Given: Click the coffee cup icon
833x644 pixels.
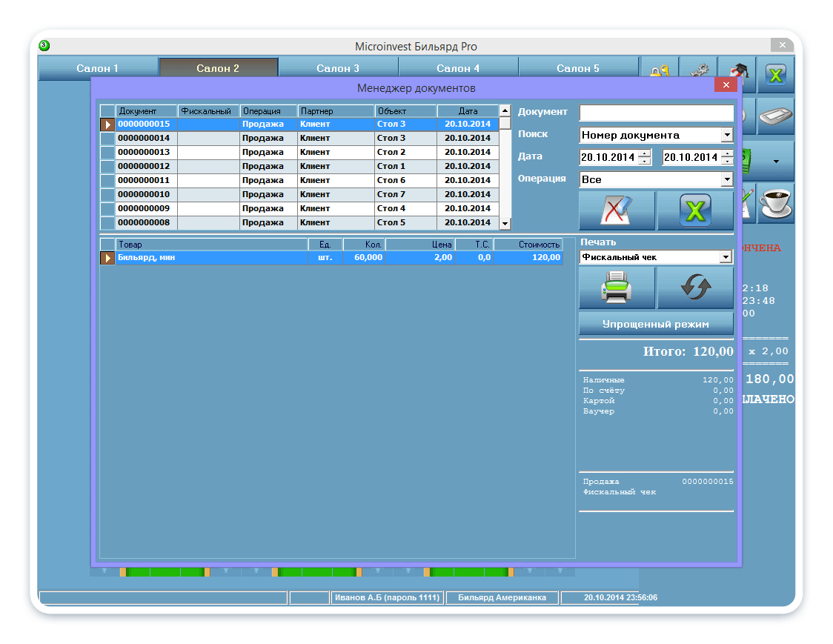Looking at the screenshot, I should pyautogui.click(x=775, y=202).
